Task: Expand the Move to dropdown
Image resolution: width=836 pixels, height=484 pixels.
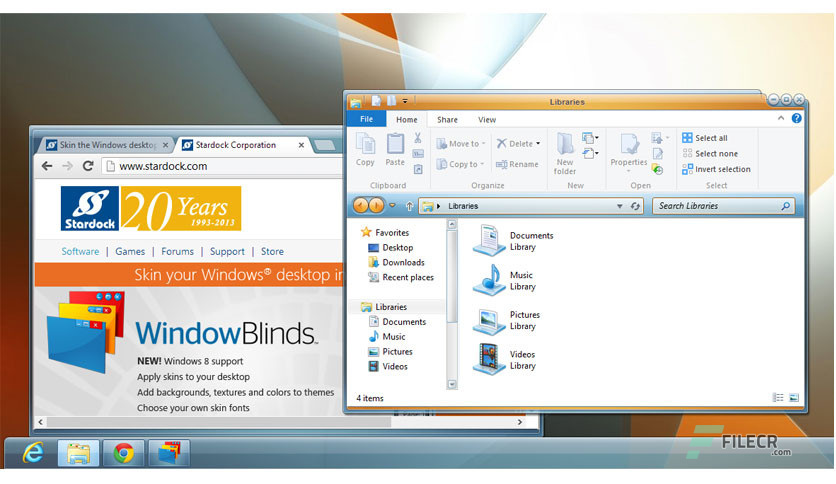Action: [484, 144]
